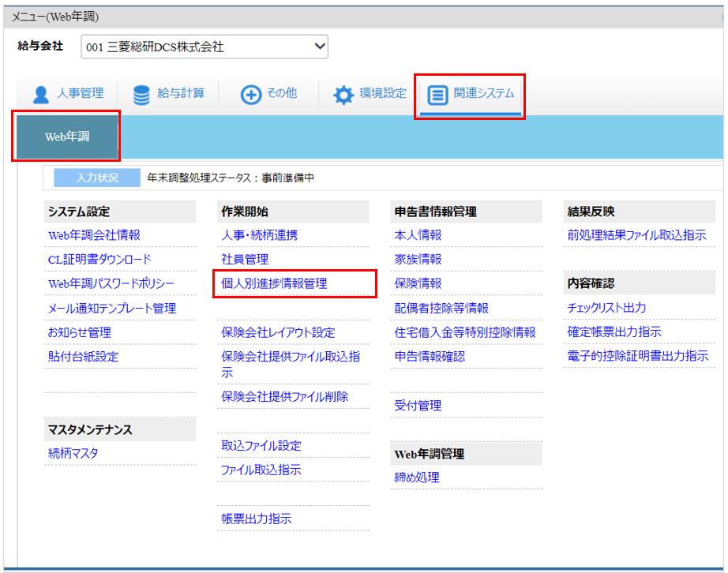Switch to the 人事管理 tab label
The image size is (728, 573).
point(80,93)
